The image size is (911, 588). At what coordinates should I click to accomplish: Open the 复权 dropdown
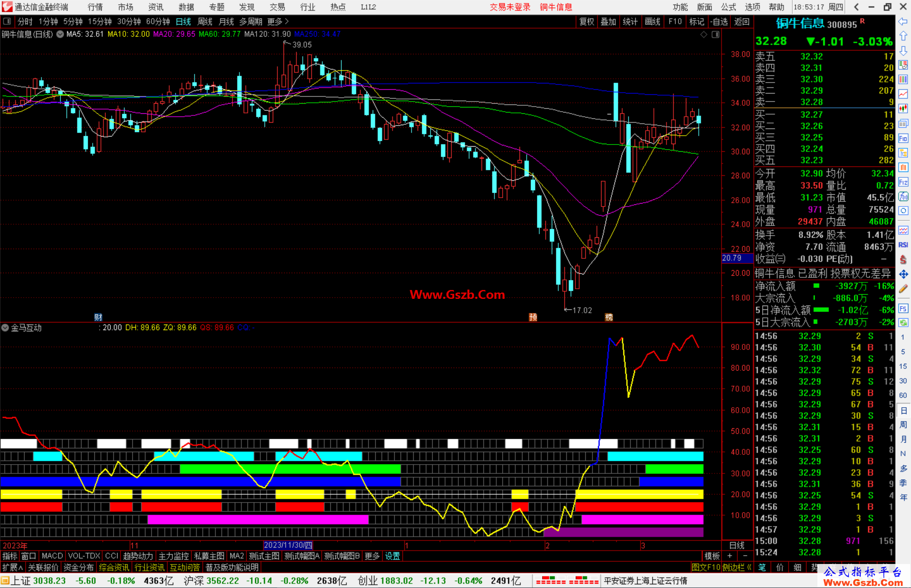[587, 21]
